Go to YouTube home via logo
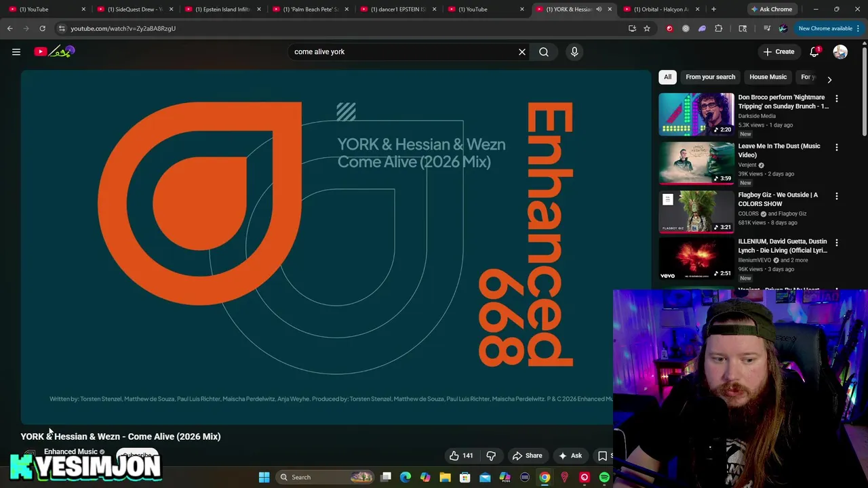 [55, 52]
